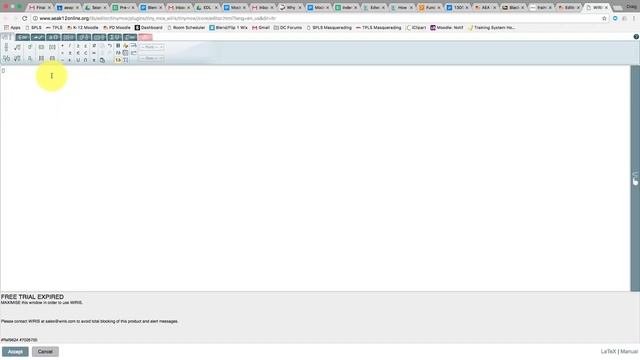
Task: Insert a superscript template
Action: coord(29,47)
